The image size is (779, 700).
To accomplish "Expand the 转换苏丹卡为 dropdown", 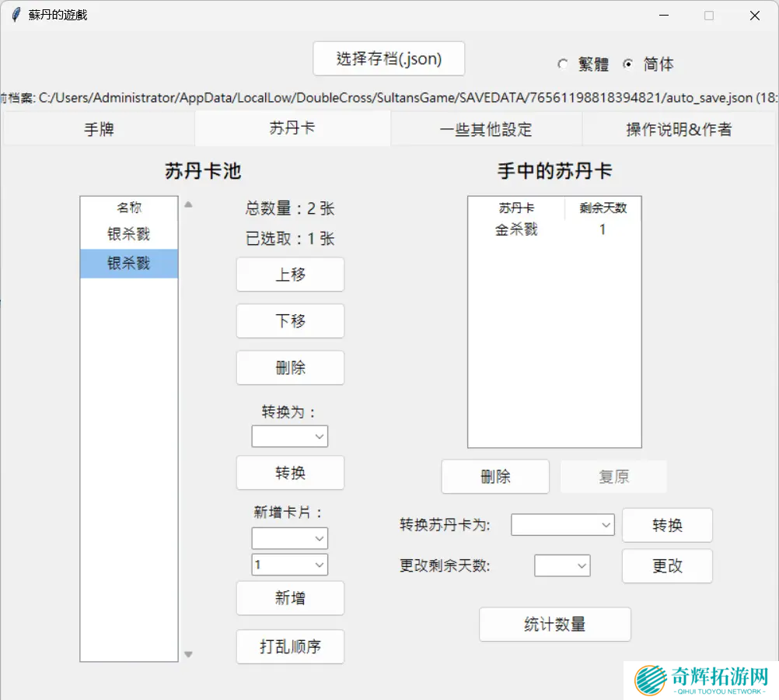I will tap(563, 525).
